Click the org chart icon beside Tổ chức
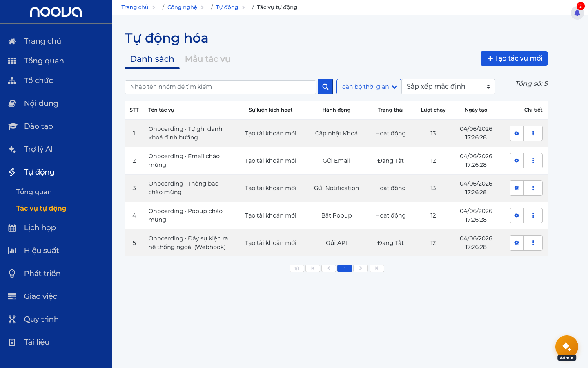 click(x=12, y=81)
